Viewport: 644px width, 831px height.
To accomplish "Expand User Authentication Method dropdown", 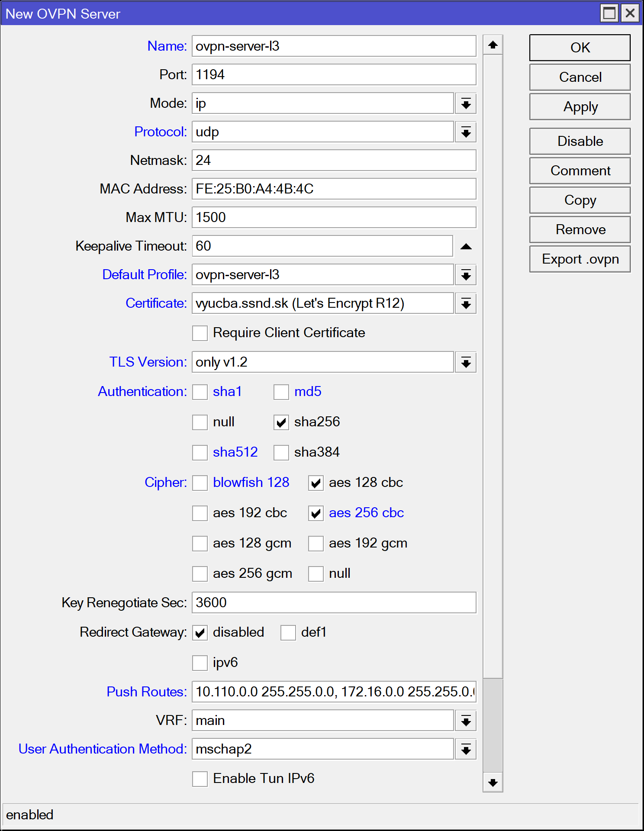I will [x=466, y=750].
